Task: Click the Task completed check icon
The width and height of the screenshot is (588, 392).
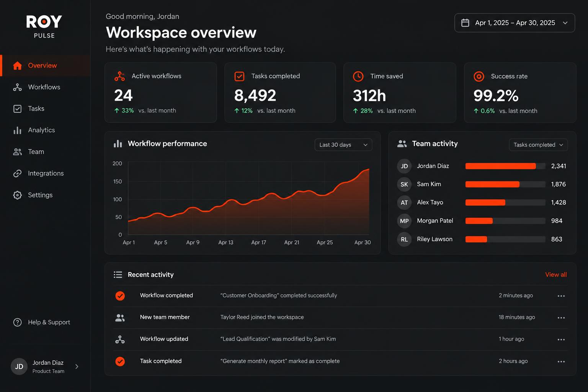Action: [120, 361]
